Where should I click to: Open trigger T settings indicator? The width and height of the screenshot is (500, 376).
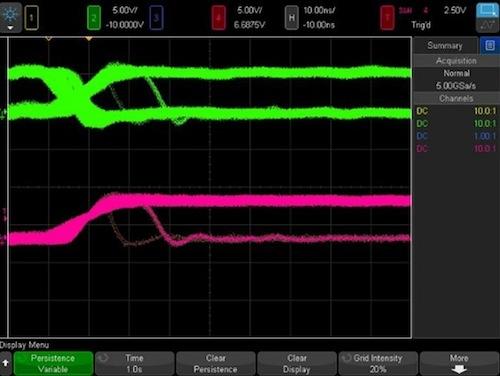click(387, 18)
